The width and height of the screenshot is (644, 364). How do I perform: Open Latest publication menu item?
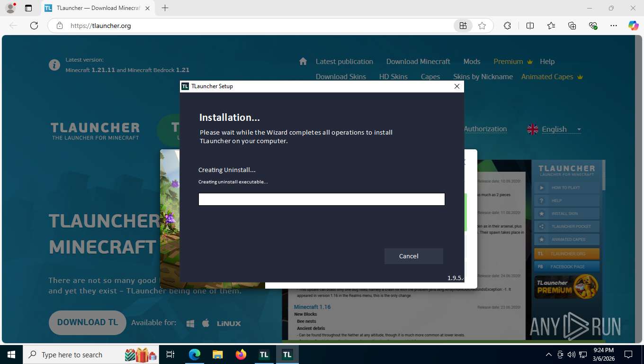coord(344,62)
